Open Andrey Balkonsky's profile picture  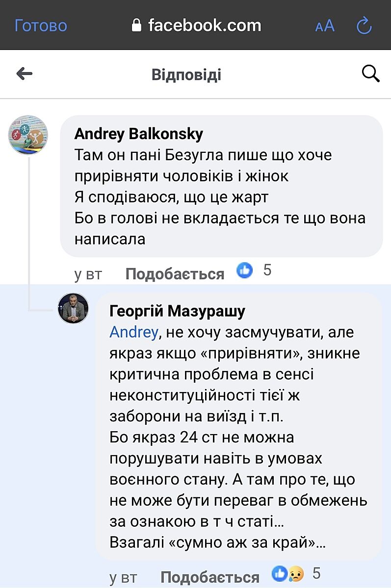[27, 134]
